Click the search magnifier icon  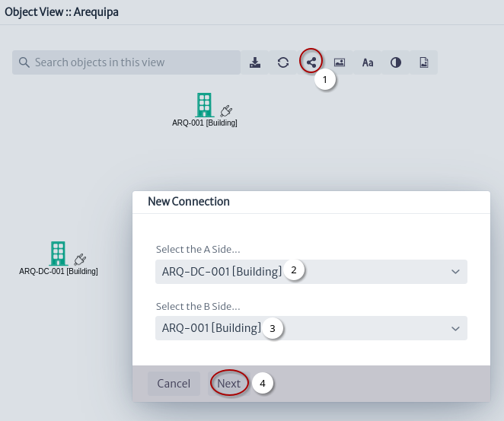(24, 62)
